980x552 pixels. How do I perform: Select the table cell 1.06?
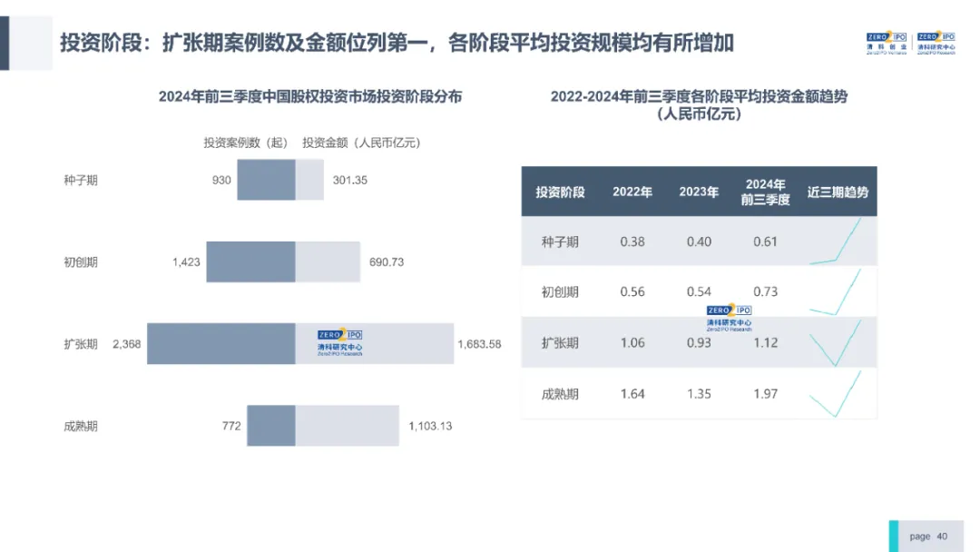tap(632, 343)
